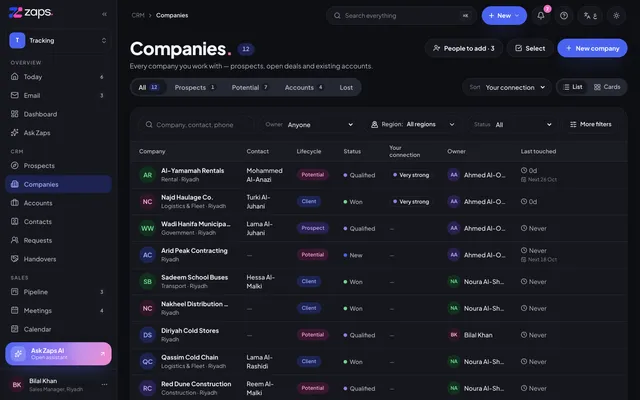Open the New dropdown button
The height and width of the screenshot is (400, 640).
tap(504, 16)
